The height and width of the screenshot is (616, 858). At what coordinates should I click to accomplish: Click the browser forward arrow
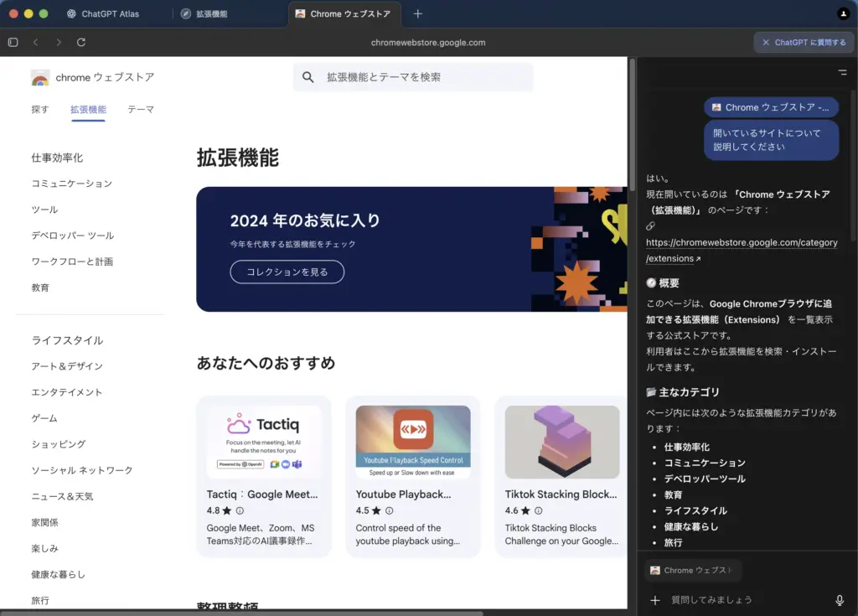[x=59, y=42]
